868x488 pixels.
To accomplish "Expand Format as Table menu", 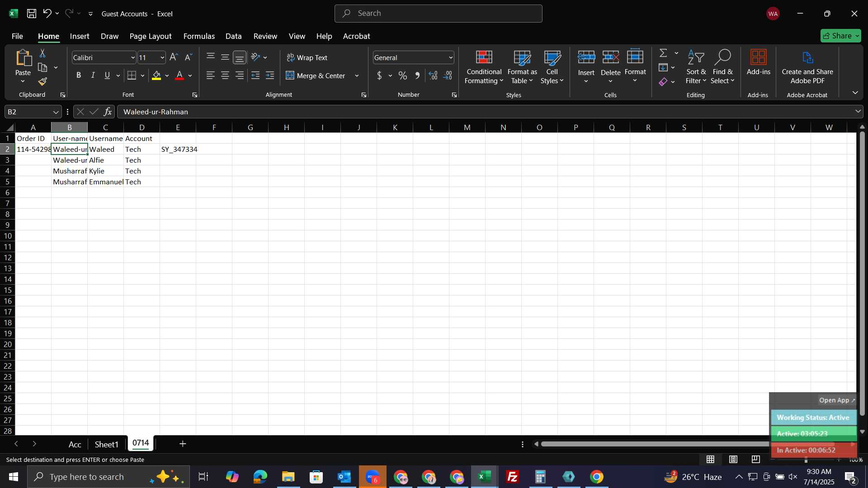I will [522, 67].
